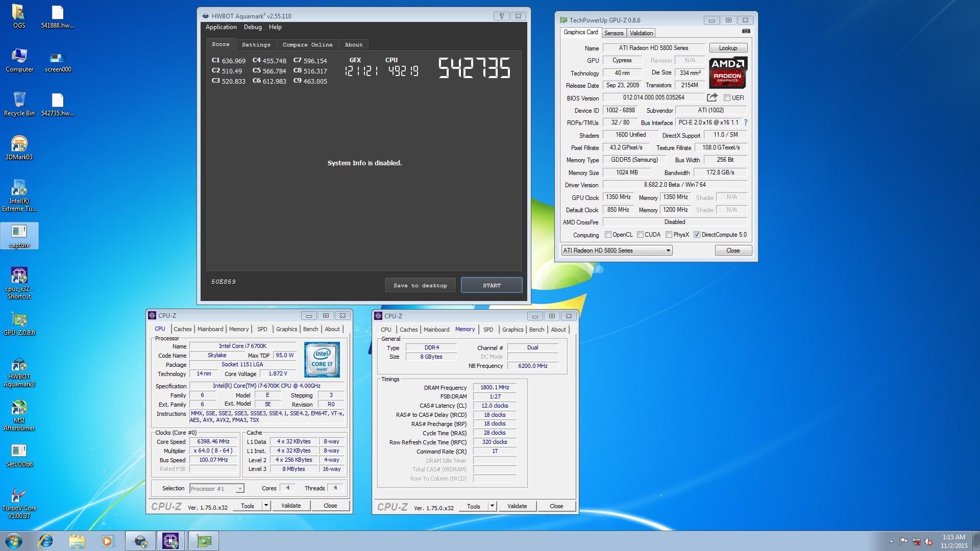The width and height of the screenshot is (980, 551).
Task: Open the OGS folder desktop icon
Action: (19, 16)
